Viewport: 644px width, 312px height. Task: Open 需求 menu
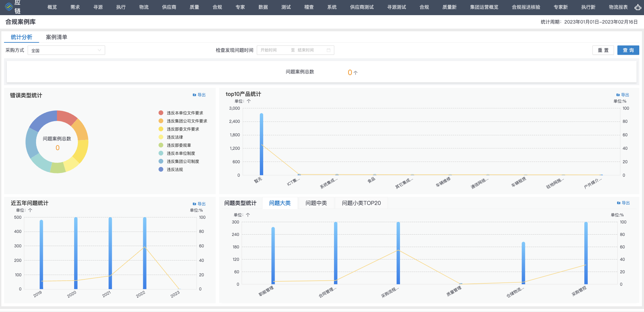(75, 7)
